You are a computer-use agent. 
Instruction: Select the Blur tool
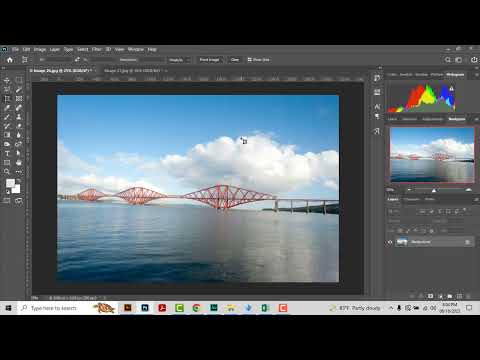[19, 135]
